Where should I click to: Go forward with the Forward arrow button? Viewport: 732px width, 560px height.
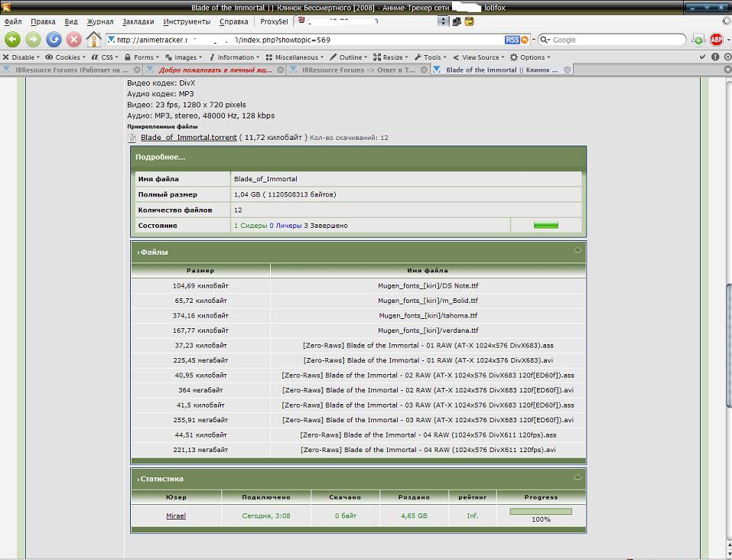[33, 40]
